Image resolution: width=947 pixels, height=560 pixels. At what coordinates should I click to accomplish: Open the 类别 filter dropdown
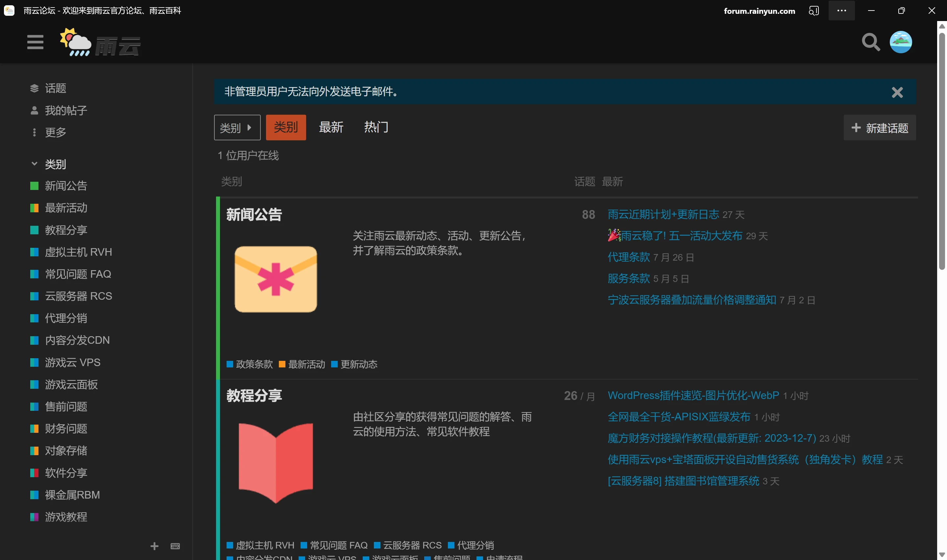237,128
